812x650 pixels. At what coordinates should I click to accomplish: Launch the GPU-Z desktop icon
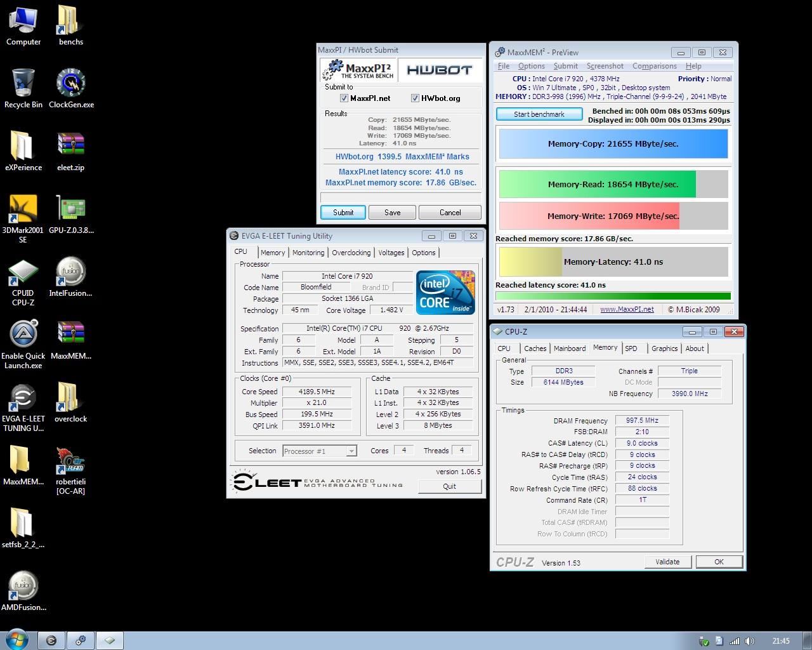[70, 214]
